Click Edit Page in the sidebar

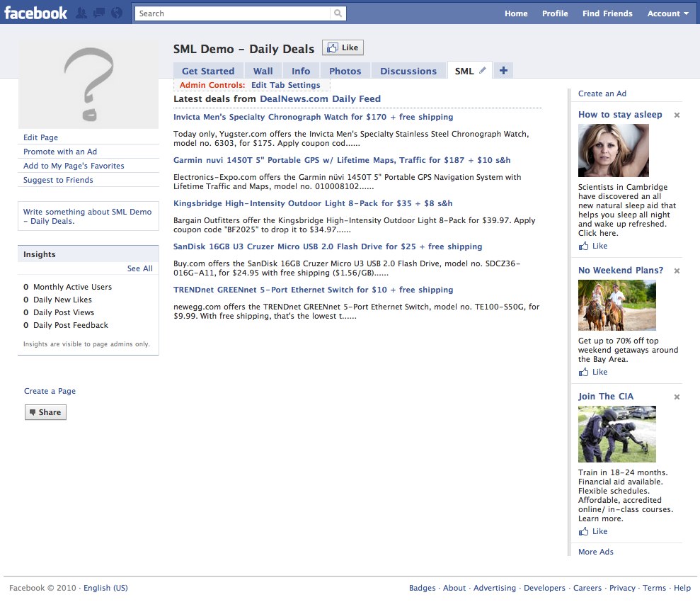click(x=40, y=137)
